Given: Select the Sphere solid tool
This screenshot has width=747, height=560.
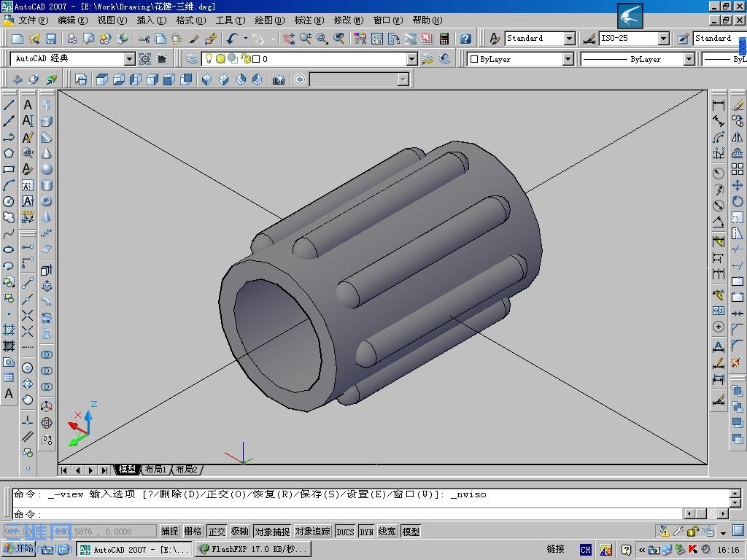Looking at the screenshot, I should 46,169.
